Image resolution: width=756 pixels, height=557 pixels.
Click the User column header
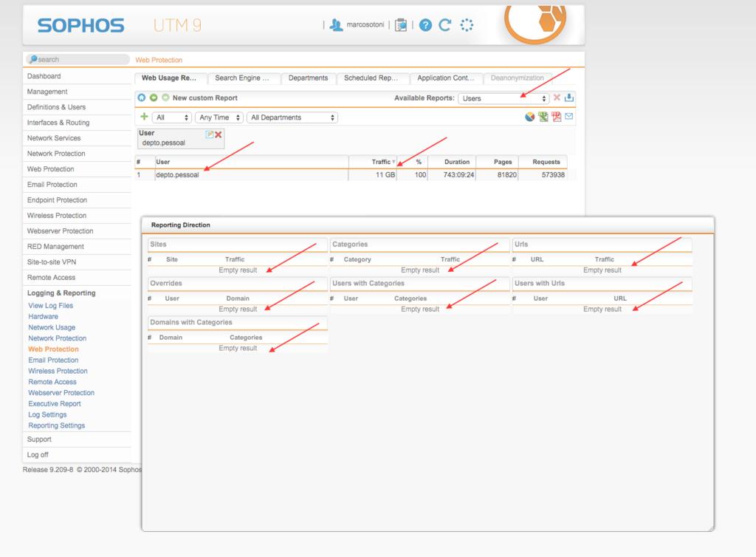[163, 162]
